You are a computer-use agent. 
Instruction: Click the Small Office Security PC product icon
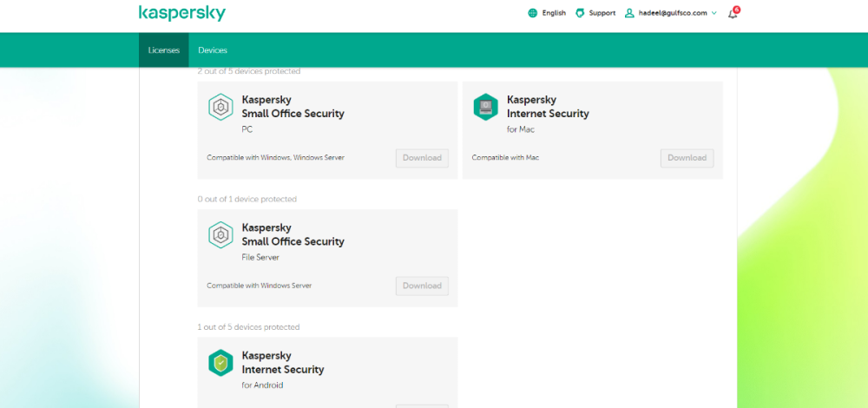coord(220,107)
